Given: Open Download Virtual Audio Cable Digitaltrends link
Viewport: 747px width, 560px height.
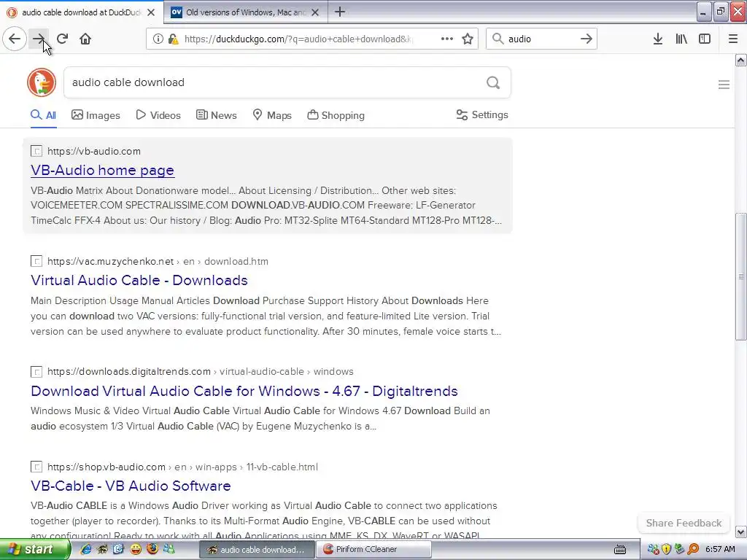Looking at the screenshot, I should tap(244, 391).
